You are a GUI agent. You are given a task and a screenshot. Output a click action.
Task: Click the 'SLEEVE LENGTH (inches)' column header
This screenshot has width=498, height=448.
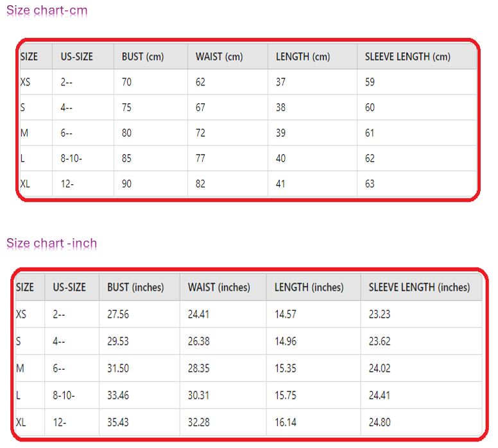419,288
